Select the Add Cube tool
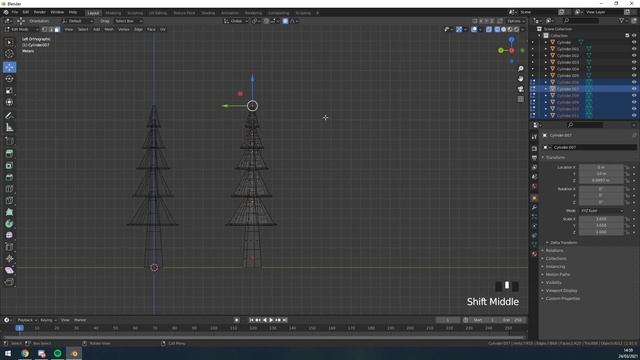The image size is (640, 360). click(x=9, y=141)
